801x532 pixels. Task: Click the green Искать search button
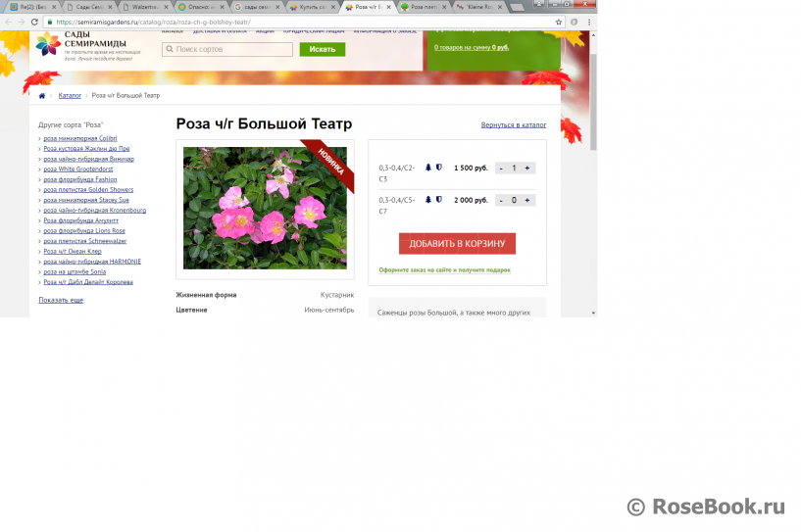323,49
